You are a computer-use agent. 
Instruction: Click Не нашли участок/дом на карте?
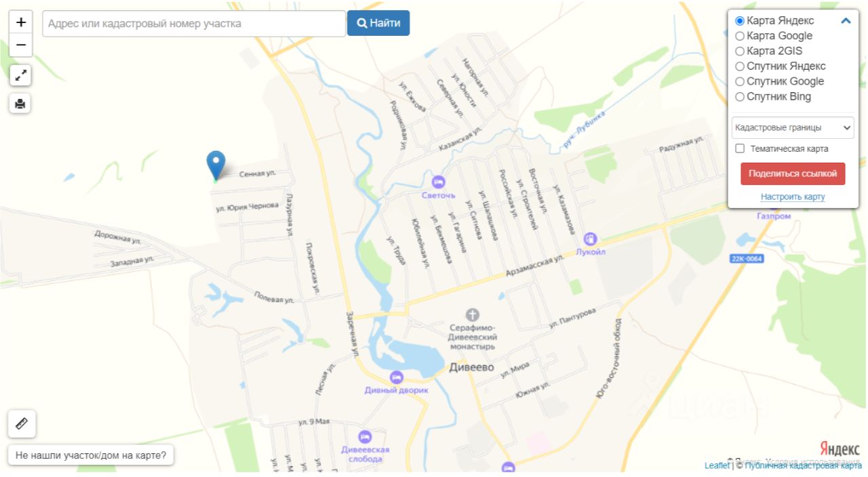[x=91, y=455]
